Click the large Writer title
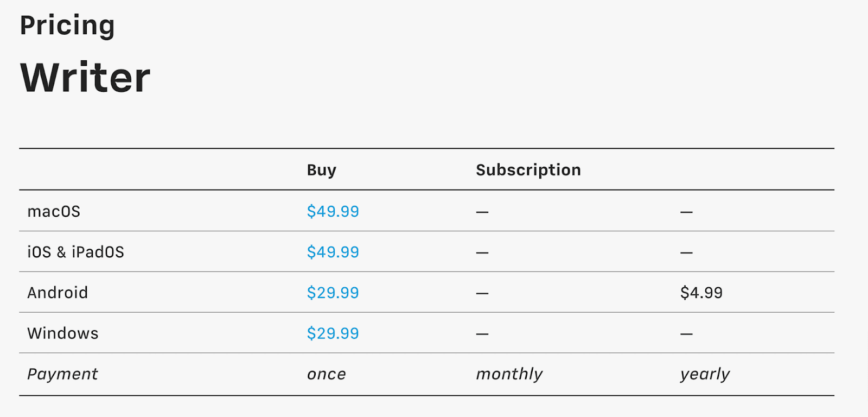Viewport: 868px width, 417px height. [x=85, y=78]
